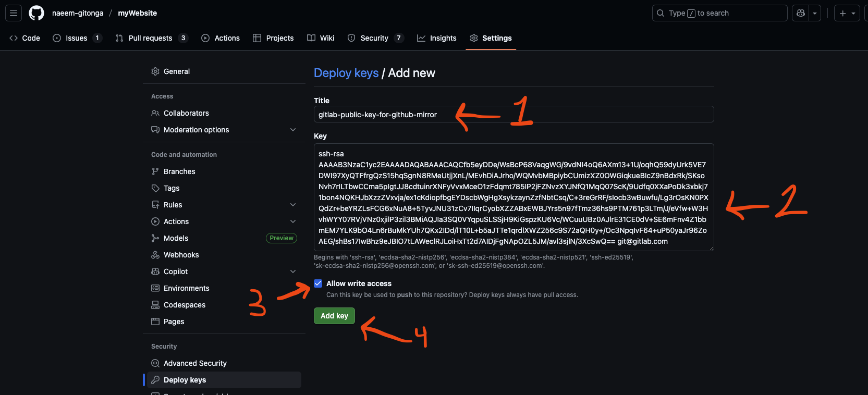
Task: Click the green Add key button
Action: [334, 316]
